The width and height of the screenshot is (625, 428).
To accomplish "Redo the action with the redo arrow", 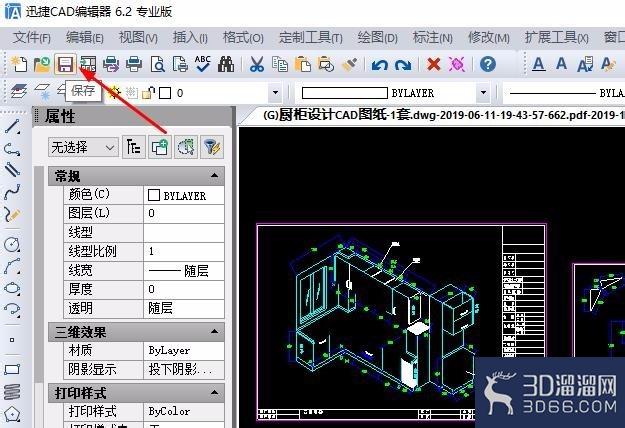I will tap(403, 64).
